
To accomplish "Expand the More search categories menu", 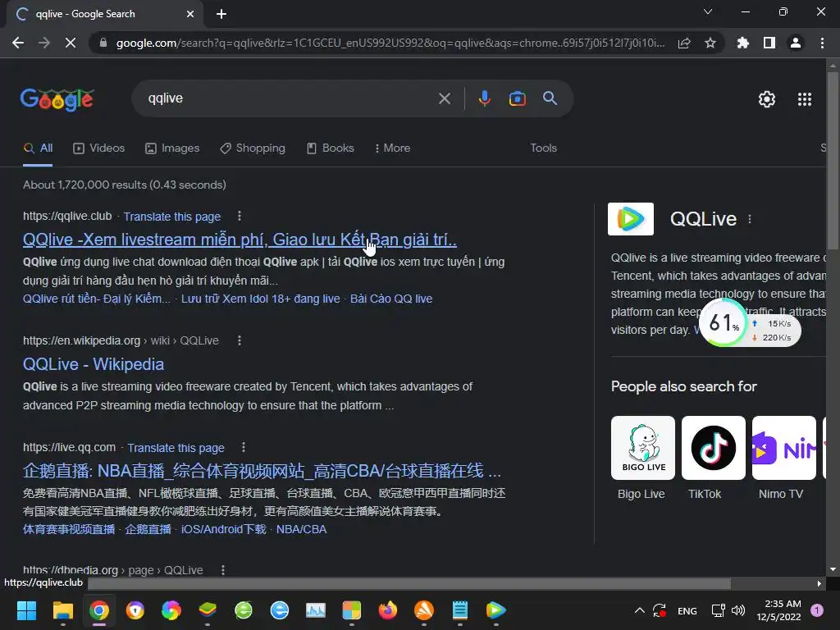I will [393, 148].
